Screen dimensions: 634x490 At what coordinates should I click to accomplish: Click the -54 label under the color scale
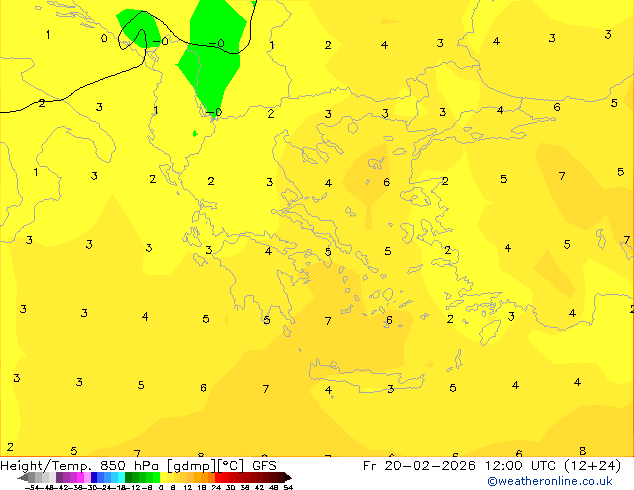32,487
